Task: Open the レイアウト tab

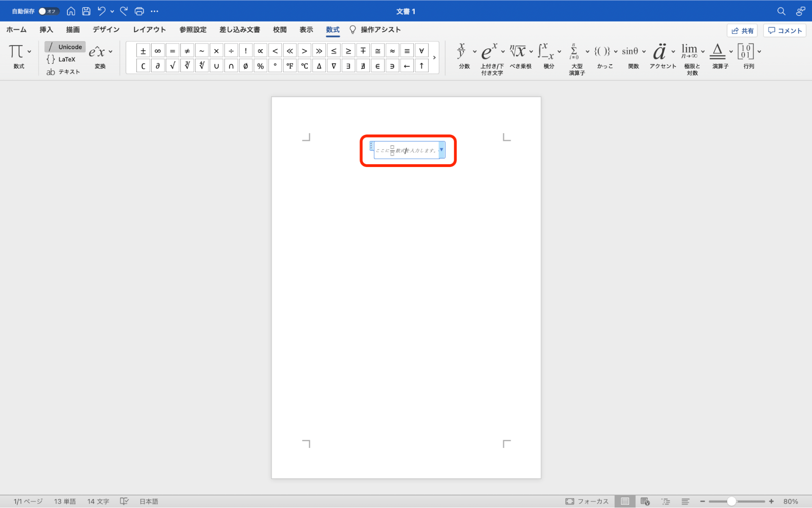Action: 149,30
